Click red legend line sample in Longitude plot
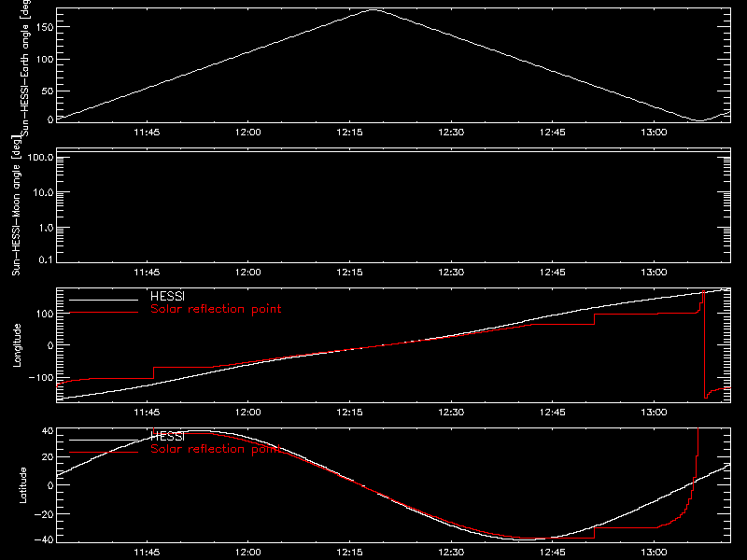 (x=104, y=313)
